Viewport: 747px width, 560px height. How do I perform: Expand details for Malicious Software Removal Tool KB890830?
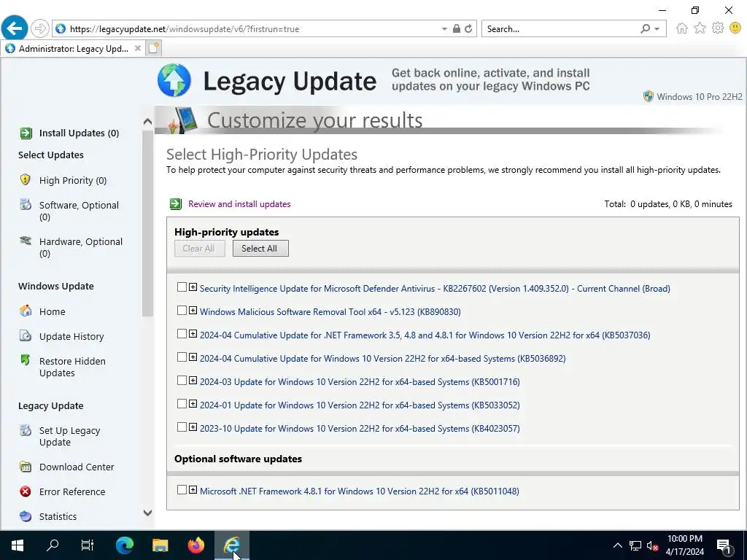193,311
